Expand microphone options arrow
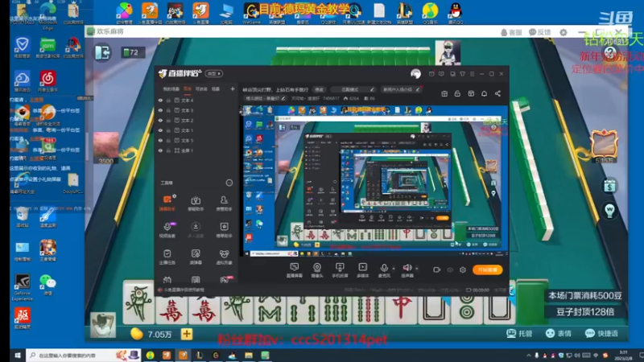 394,269
